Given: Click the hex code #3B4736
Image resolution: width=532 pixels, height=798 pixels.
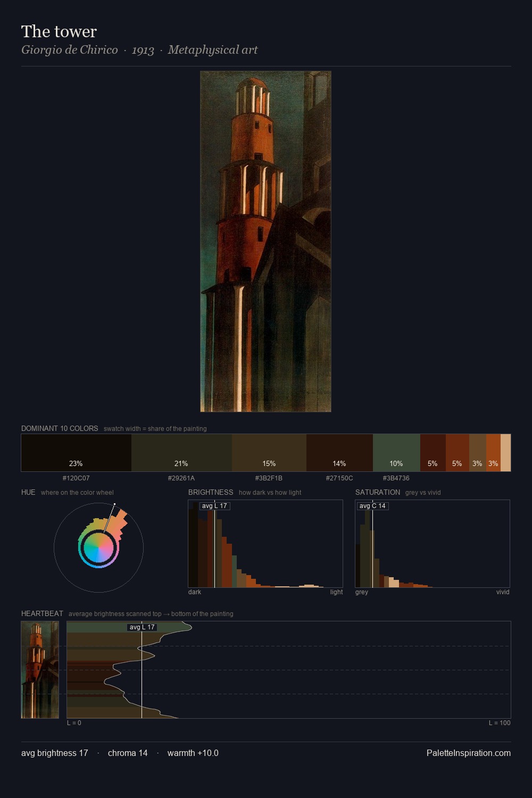Looking at the screenshot, I should click(x=396, y=478).
